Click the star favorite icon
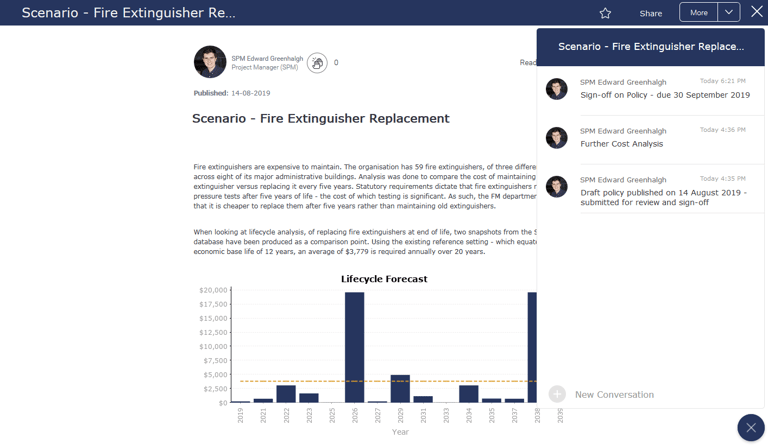The height and width of the screenshot is (445, 768). point(605,13)
